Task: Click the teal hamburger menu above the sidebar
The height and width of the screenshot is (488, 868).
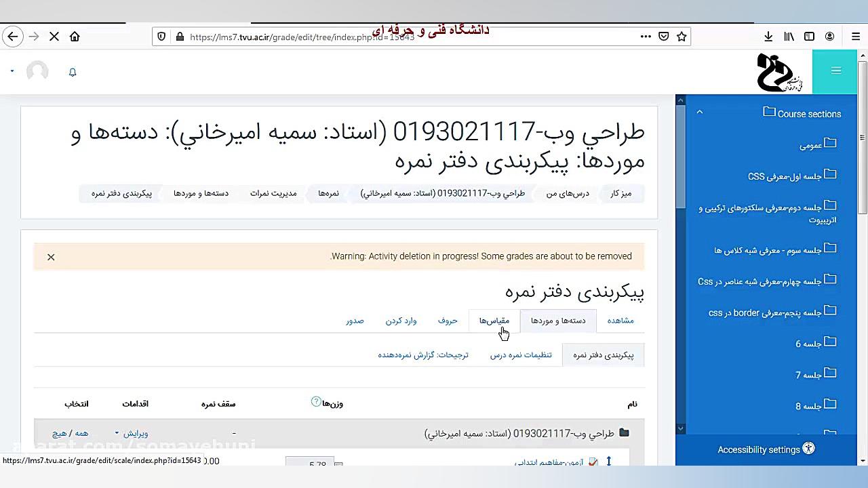Action: [836, 71]
